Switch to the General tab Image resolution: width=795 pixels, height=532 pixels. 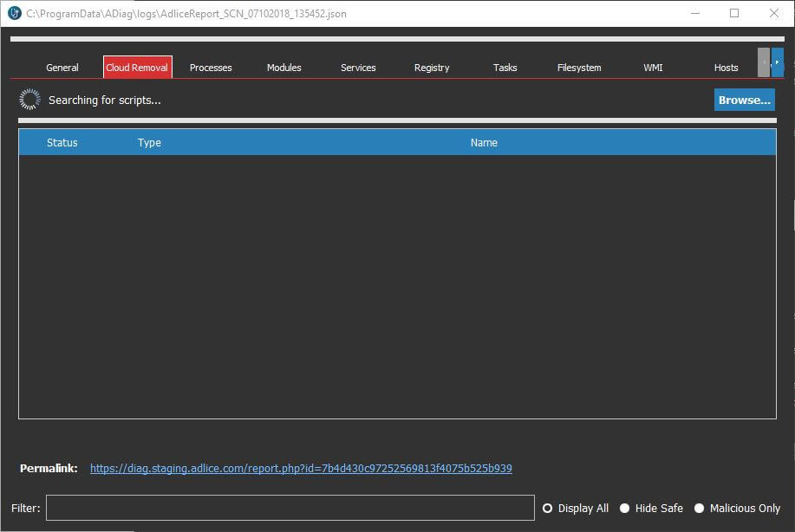click(x=62, y=68)
